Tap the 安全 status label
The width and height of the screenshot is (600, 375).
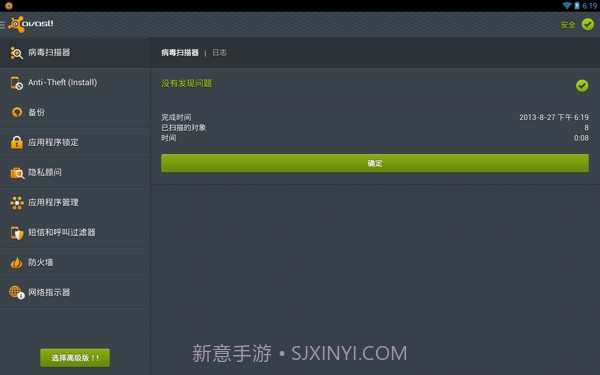click(x=568, y=25)
